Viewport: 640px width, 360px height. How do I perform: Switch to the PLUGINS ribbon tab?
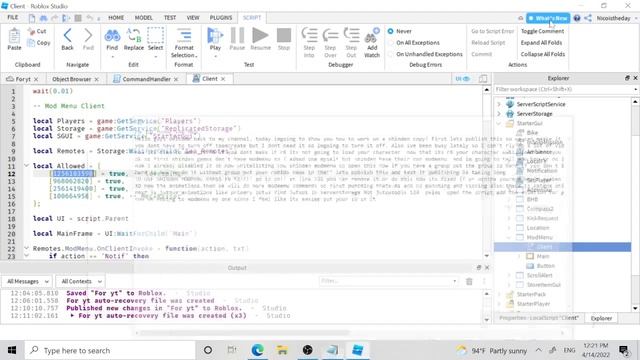(x=221, y=18)
